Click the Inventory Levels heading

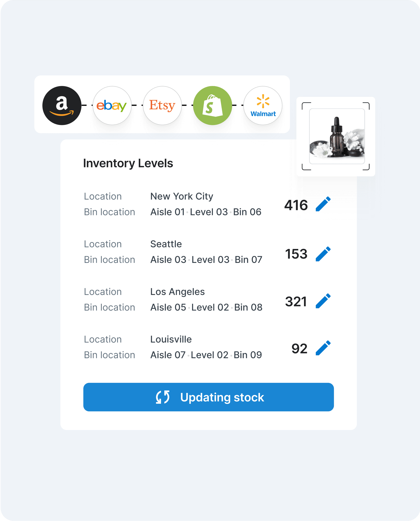[128, 163]
